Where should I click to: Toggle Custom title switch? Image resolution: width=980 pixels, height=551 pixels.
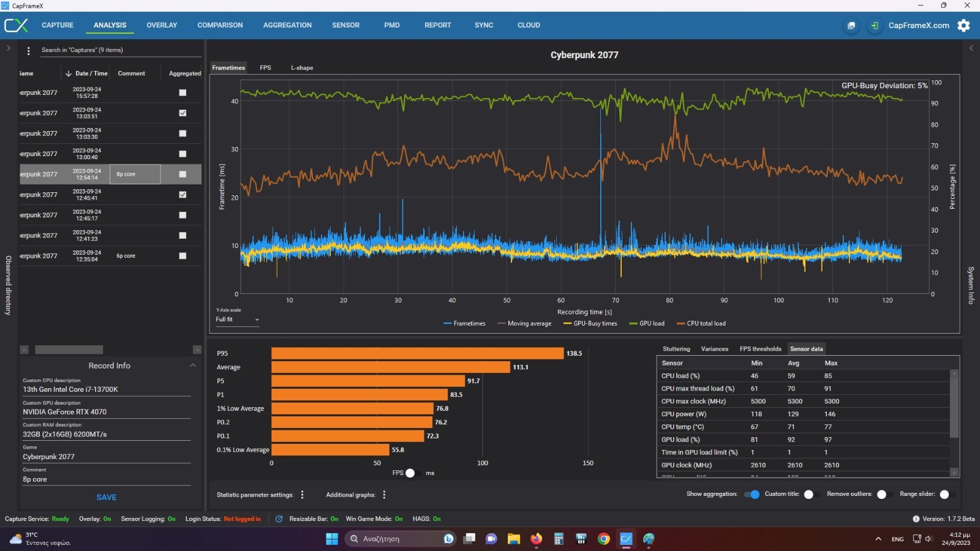(x=812, y=495)
